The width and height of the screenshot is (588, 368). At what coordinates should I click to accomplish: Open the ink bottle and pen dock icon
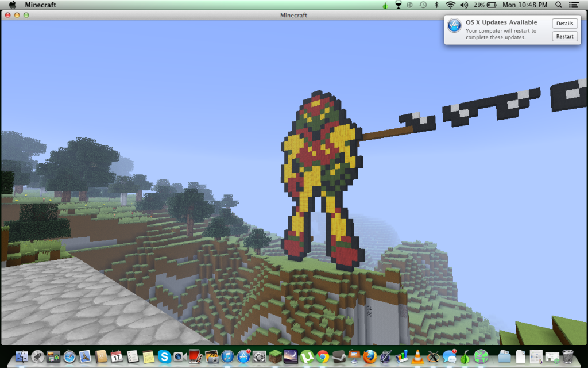[x=385, y=356]
